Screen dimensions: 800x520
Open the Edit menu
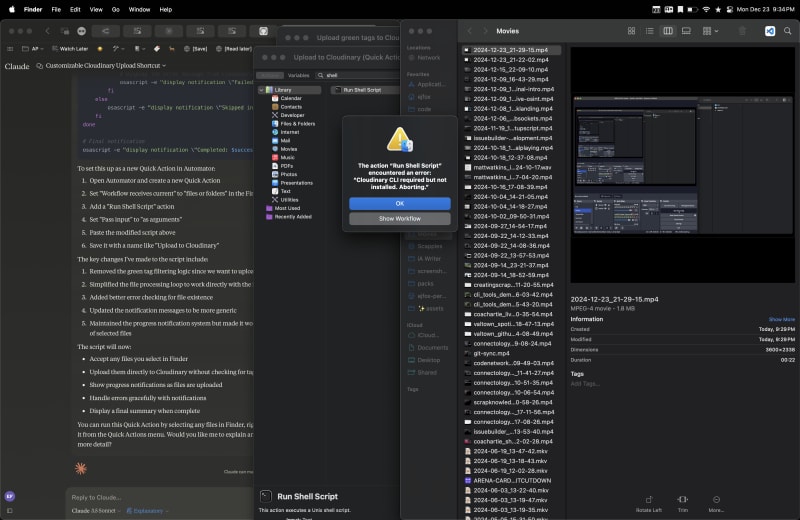click(x=75, y=9)
